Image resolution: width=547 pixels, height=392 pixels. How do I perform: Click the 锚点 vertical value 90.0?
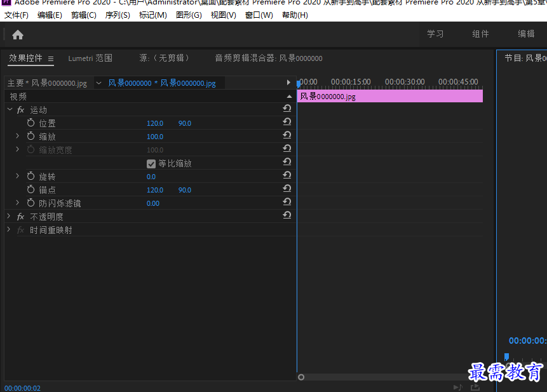[184, 190]
